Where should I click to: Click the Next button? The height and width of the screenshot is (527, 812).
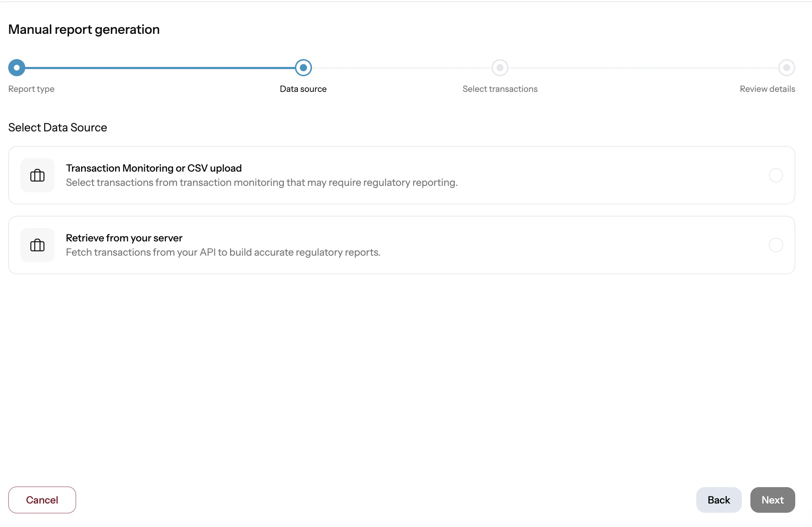pyautogui.click(x=772, y=500)
